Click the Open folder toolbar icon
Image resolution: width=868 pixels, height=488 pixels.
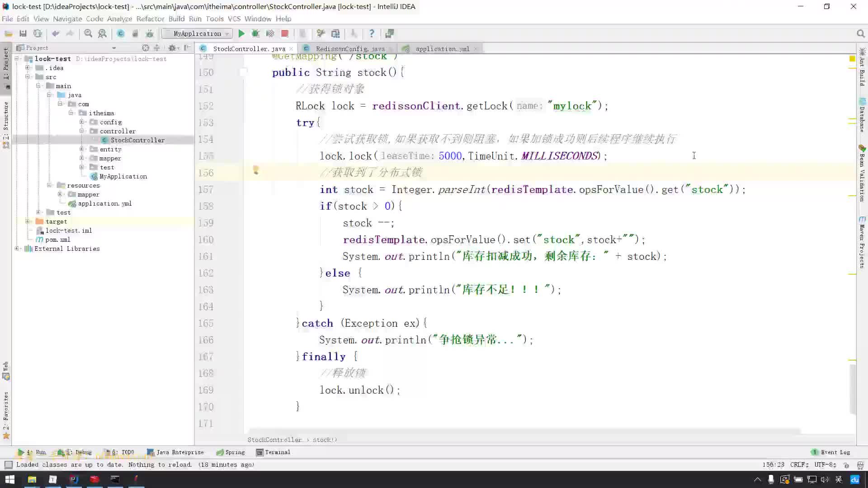tap(9, 33)
